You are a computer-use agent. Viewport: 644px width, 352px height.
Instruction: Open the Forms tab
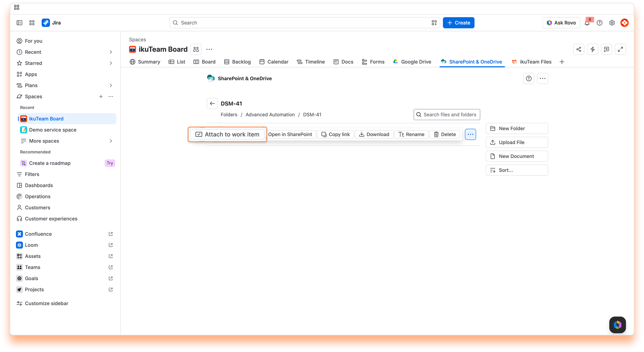coord(373,62)
